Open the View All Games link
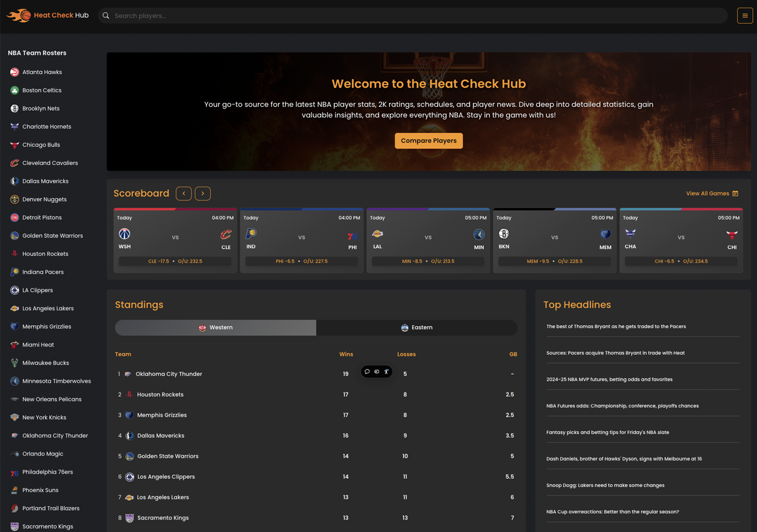 pos(707,194)
